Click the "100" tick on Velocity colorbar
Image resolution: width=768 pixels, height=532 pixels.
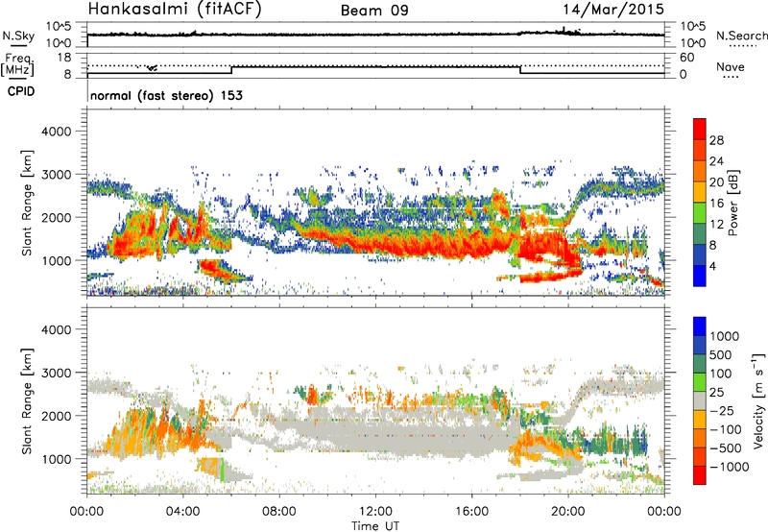point(721,374)
